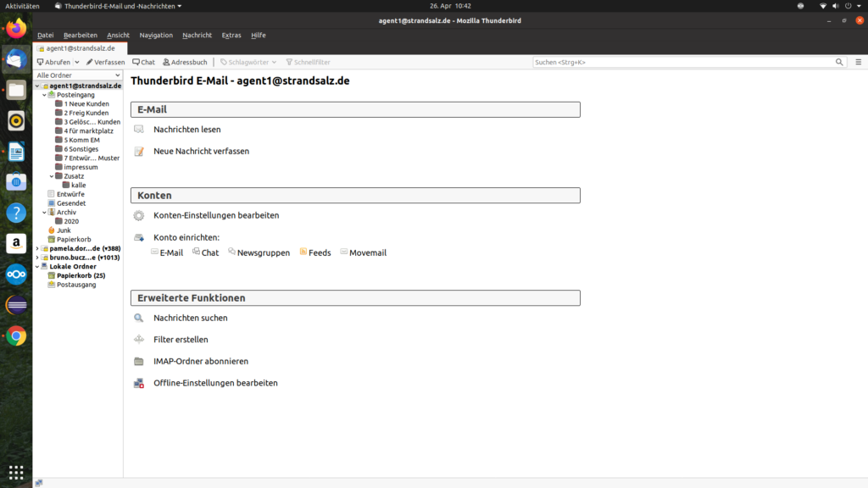868x488 pixels.
Task: Open the hamburger application menu
Action: tap(858, 62)
